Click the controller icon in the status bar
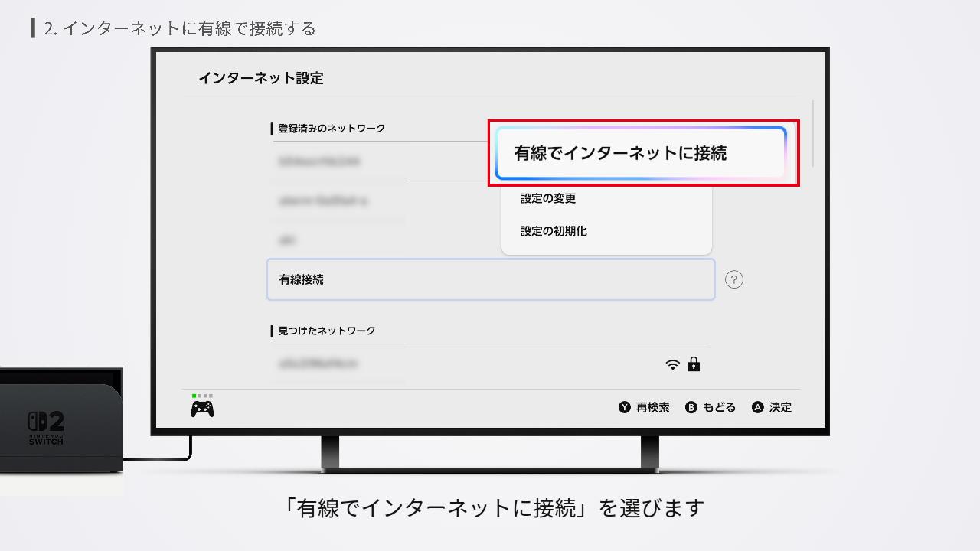Screen dimensions: 980x551 point(201,408)
